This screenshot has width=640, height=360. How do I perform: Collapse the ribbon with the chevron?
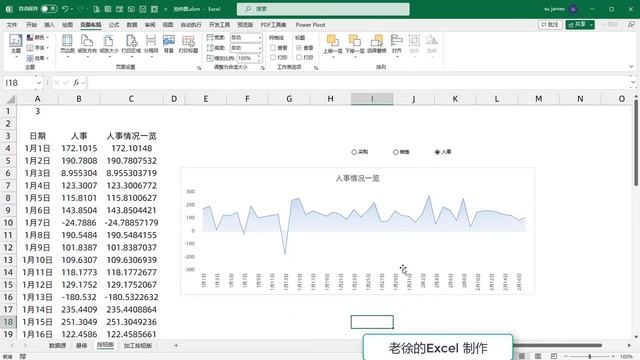tap(631, 67)
